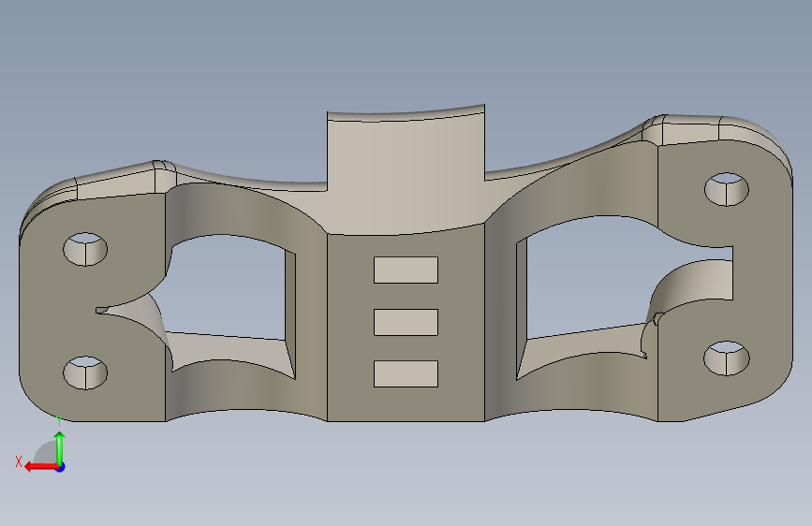Viewport: 812px width, 526px height.
Task: Select the upper-left mounting hole on the model
Action: click(85, 249)
